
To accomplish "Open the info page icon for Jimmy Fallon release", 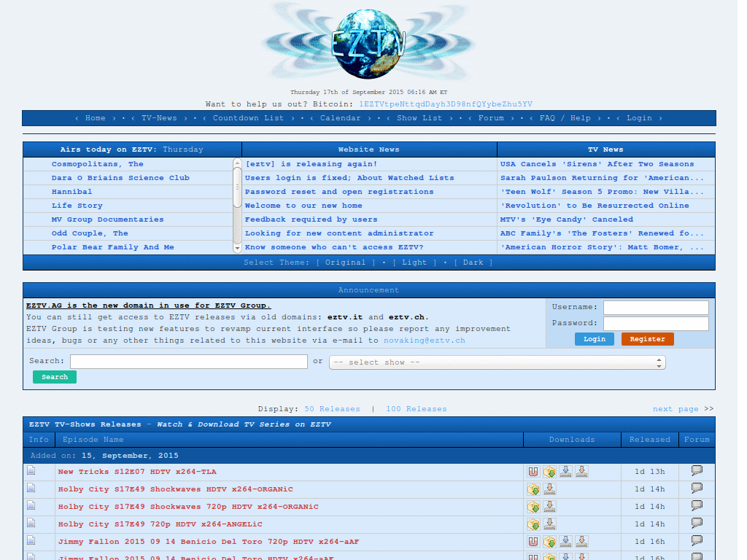I will [x=31, y=542].
